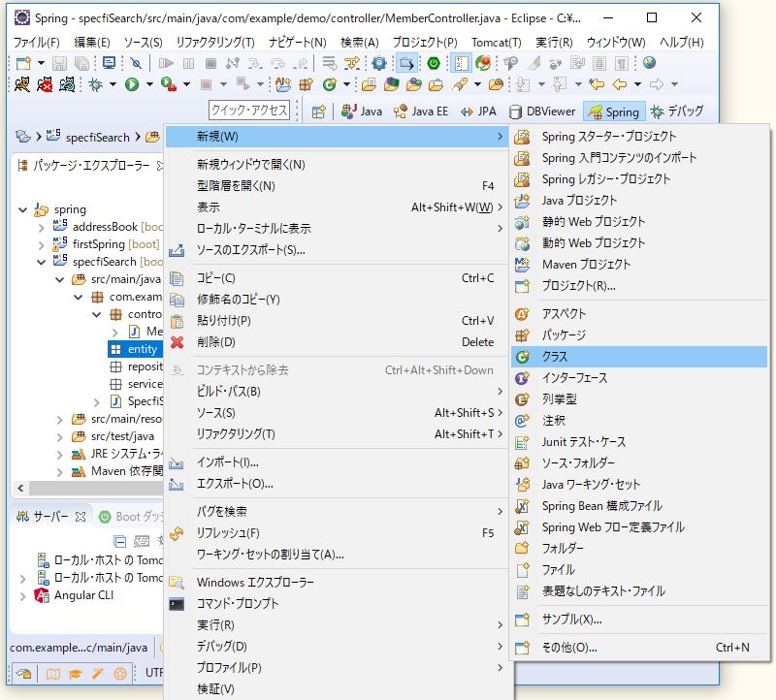Viewport: 776px width, 700px height.
Task: Expand the Angular CLI server node
Action: tap(22, 595)
